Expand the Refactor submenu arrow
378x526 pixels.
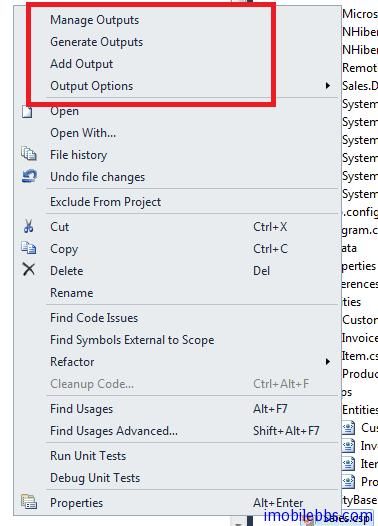328,362
